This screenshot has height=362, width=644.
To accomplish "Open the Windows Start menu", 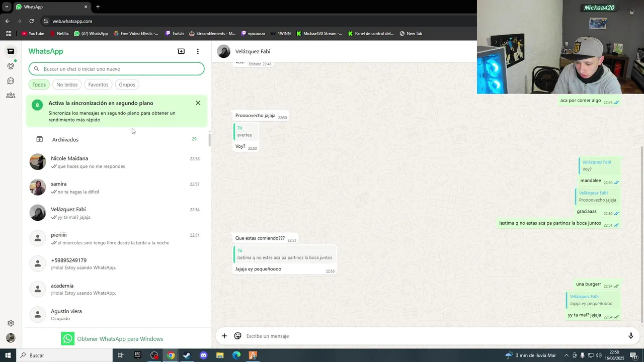I will coord(8,355).
